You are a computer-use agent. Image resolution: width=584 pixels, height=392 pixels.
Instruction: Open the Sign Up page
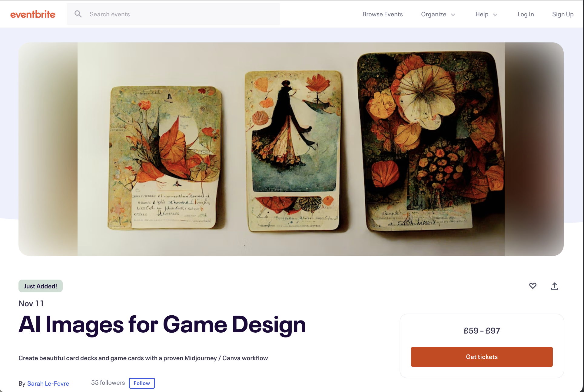coord(562,14)
